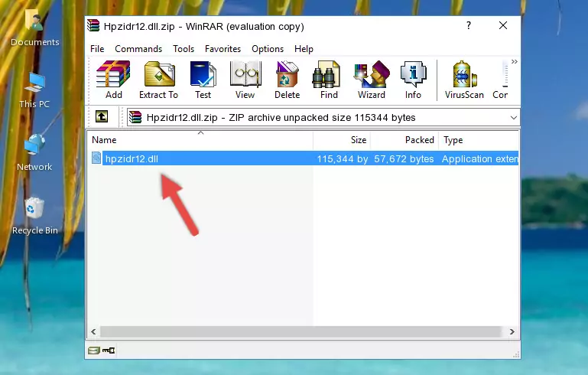Click the hpzidr12.dll file icon

click(96, 158)
